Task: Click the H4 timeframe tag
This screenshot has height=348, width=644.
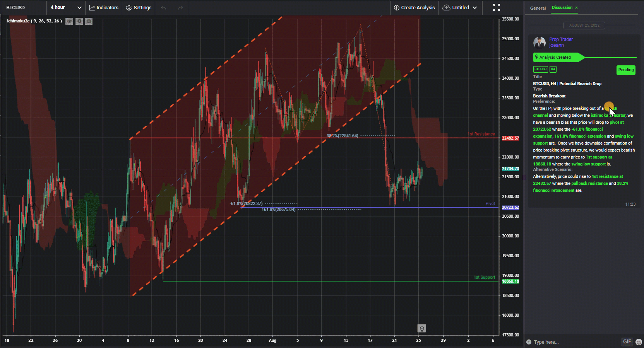Action: click(x=553, y=69)
